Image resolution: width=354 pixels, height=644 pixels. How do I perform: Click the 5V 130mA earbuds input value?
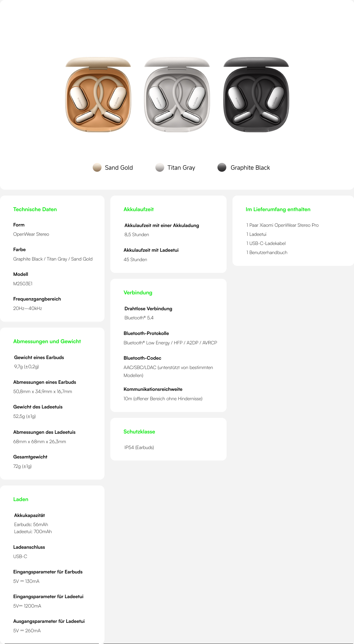[x=26, y=581]
